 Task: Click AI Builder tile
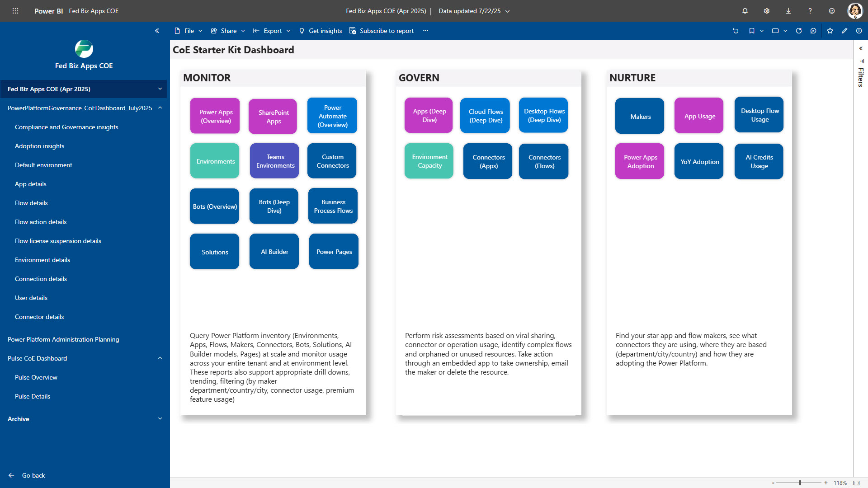tap(274, 251)
